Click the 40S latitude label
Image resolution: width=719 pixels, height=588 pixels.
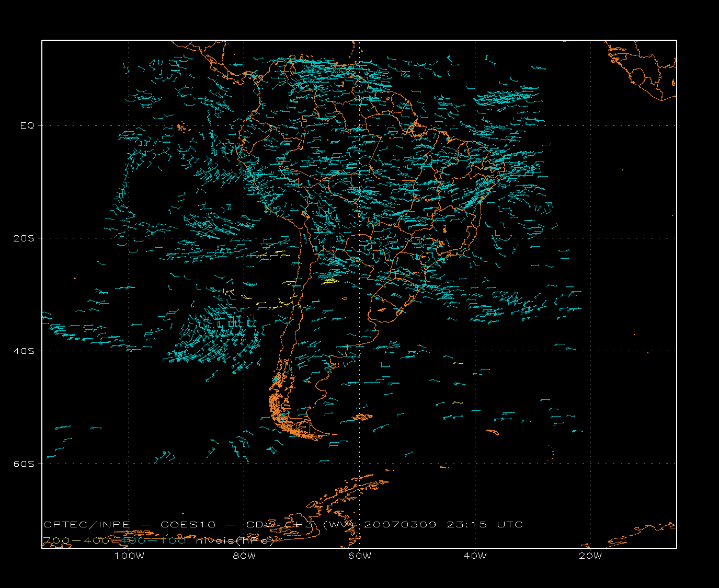click(24, 351)
